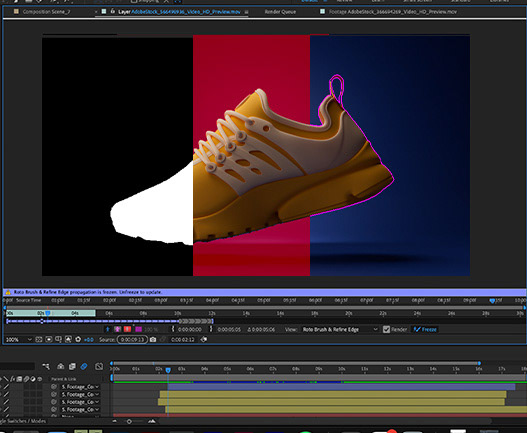Toggle the frame blending icon in timeline
This screenshot has height=433, width=527.
pyautogui.click(x=72, y=366)
